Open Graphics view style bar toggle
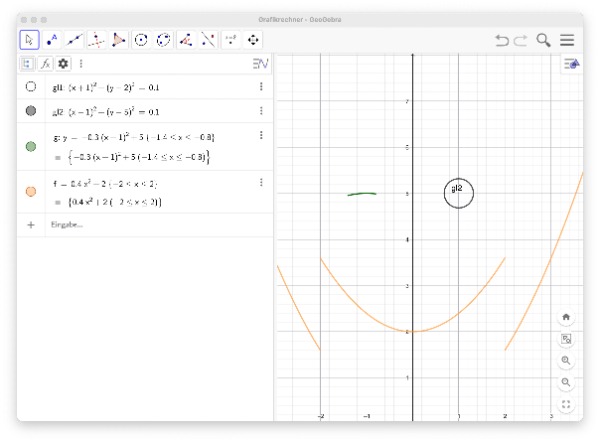This screenshot has height=442, width=600. tap(572, 64)
